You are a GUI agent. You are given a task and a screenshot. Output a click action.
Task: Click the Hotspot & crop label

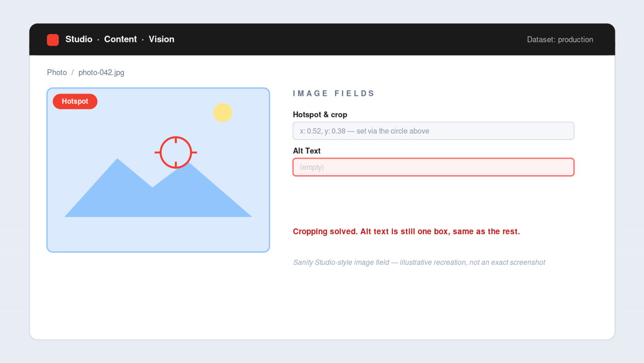coord(320,115)
